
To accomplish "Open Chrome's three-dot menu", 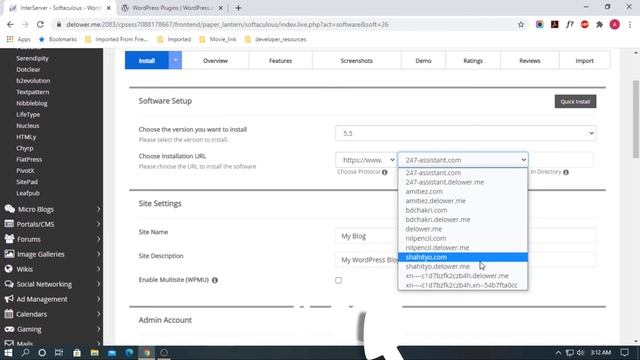I will pos(630,24).
